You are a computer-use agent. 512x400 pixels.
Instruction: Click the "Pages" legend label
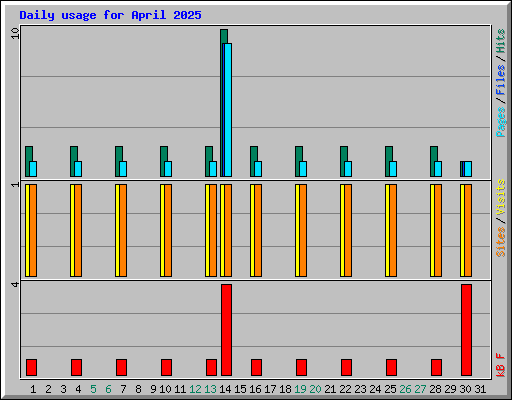pyautogui.click(x=501, y=122)
